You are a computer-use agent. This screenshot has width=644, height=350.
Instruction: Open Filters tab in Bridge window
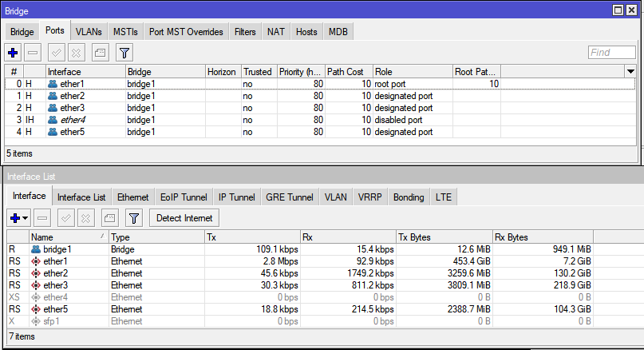245,32
